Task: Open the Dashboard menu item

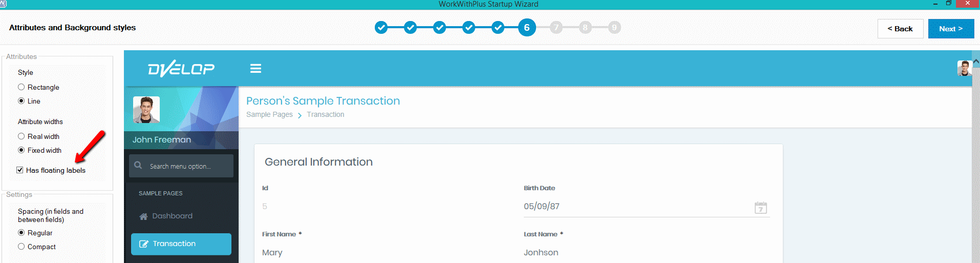Action: (172, 216)
